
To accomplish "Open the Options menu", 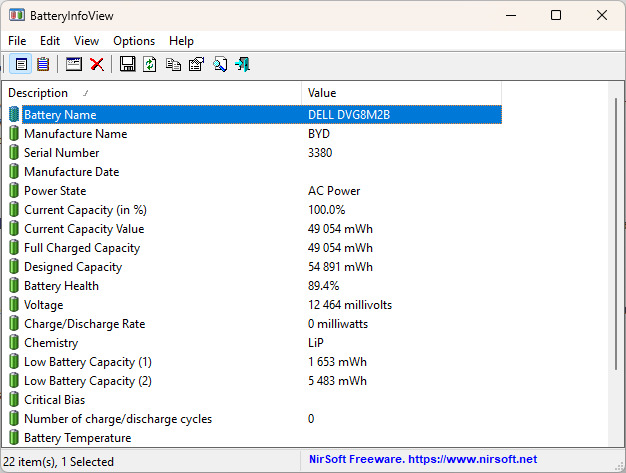I will [x=134, y=41].
